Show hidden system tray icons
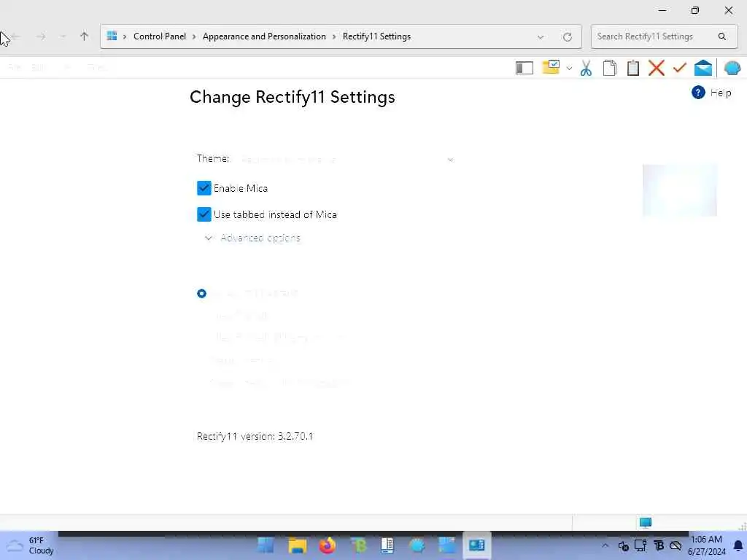The width and height of the screenshot is (747, 560). coord(605,545)
